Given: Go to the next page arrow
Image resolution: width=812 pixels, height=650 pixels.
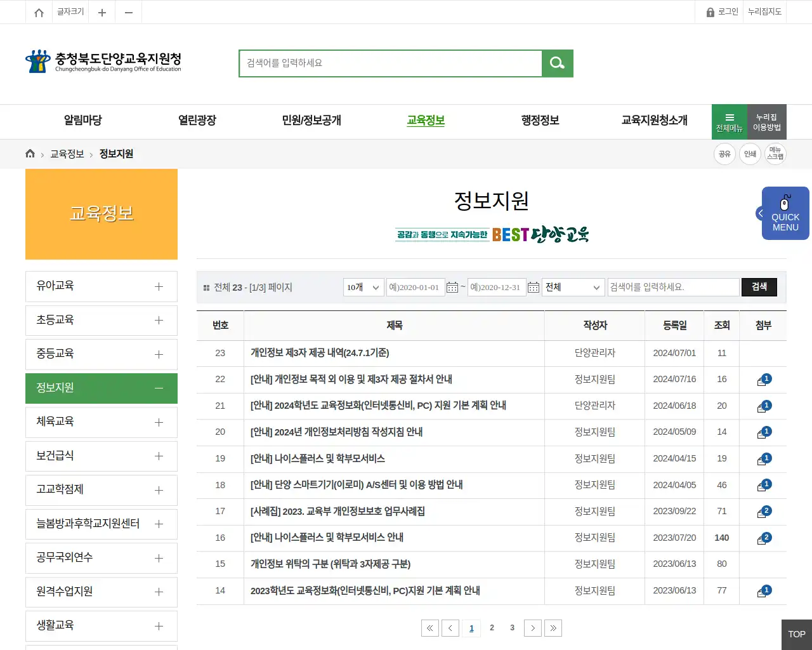Looking at the screenshot, I should point(533,628).
